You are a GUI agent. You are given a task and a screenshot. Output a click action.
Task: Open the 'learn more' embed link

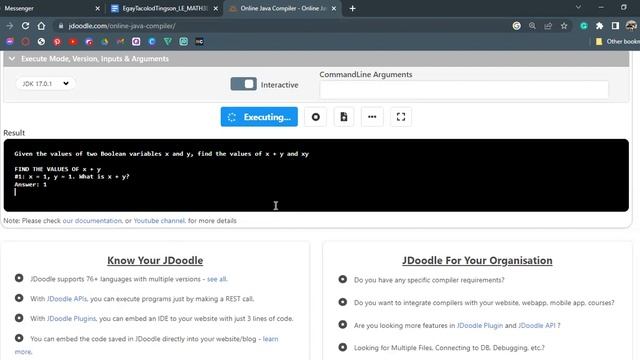pos(270,339)
